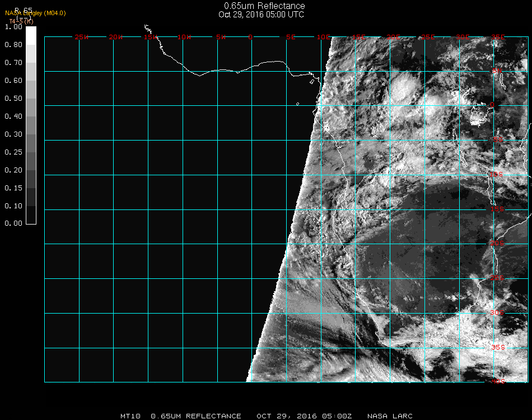Click the 25E longitude label

point(428,37)
